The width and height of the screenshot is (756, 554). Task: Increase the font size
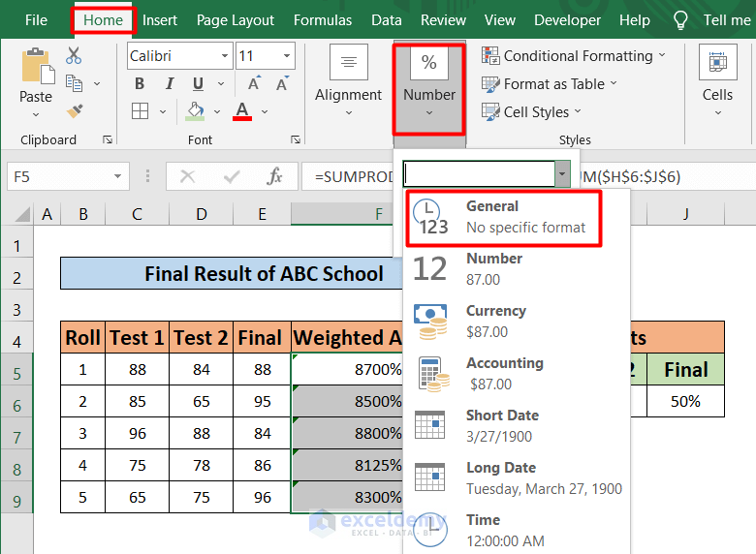[254, 84]
